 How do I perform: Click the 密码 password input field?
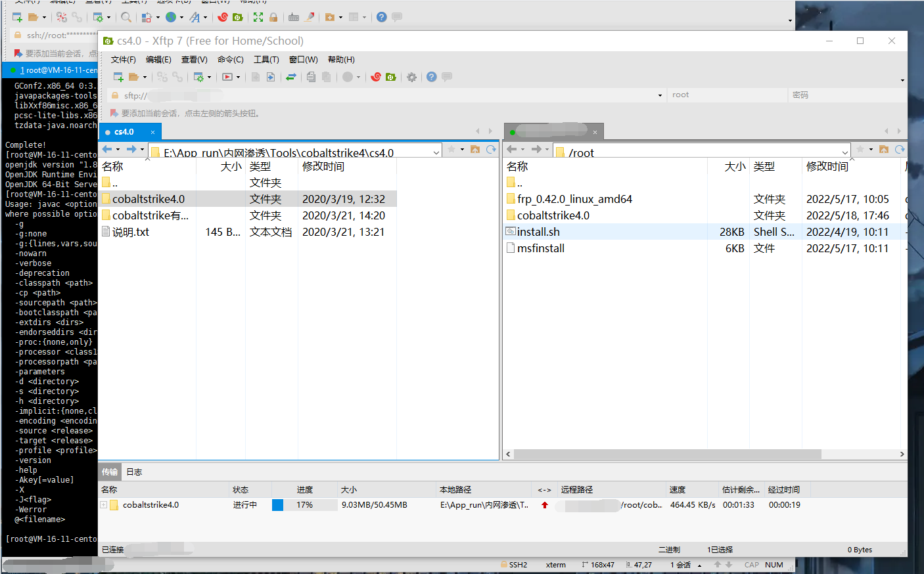pos(846,95)
